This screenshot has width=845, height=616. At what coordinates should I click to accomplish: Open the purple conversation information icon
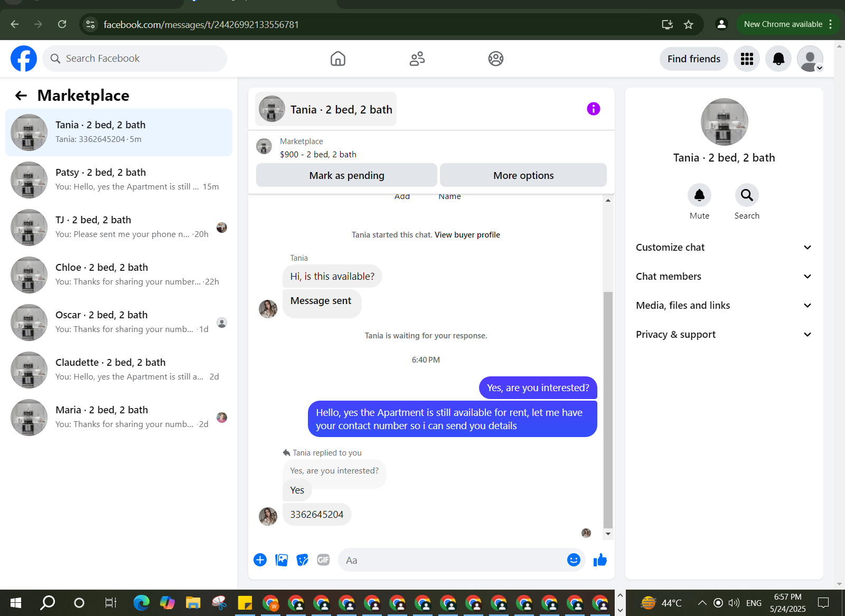594,109
